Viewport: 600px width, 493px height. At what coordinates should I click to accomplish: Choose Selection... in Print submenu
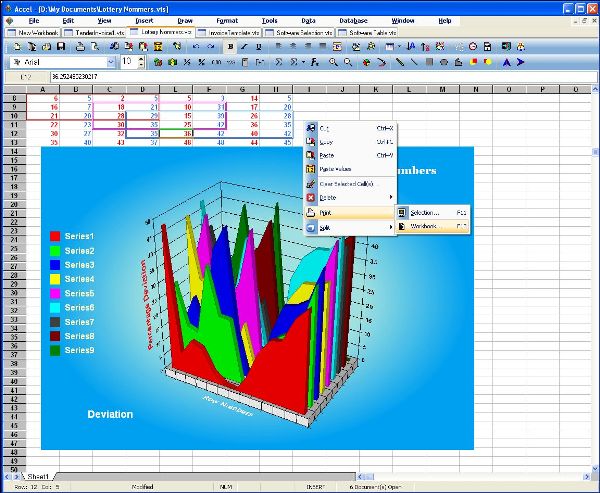click(432, 213)
